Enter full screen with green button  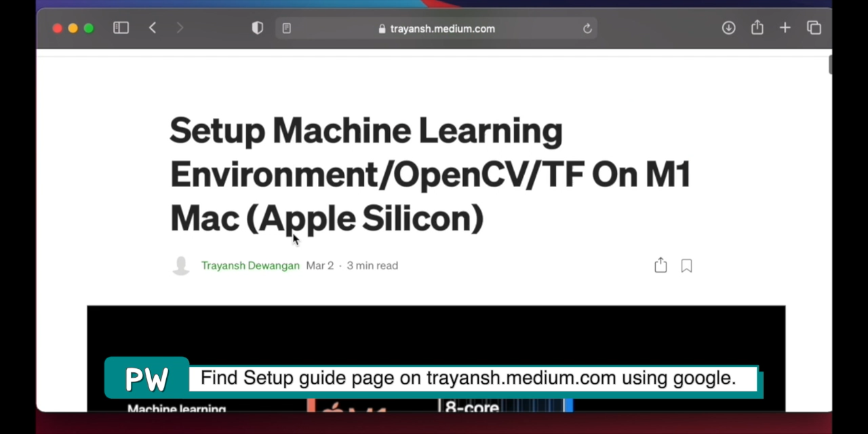click(x=88, y=28)
